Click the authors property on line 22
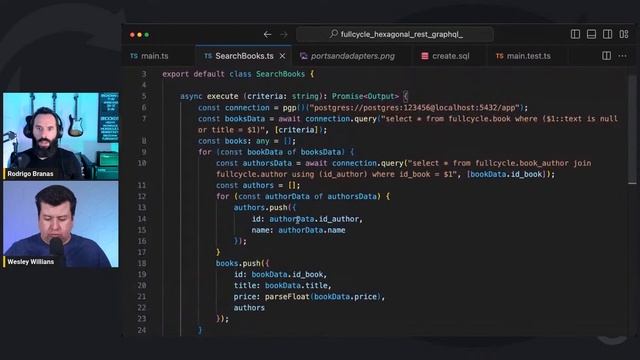Viewport: 640px width, 360px height. click(x=249, y=308)
